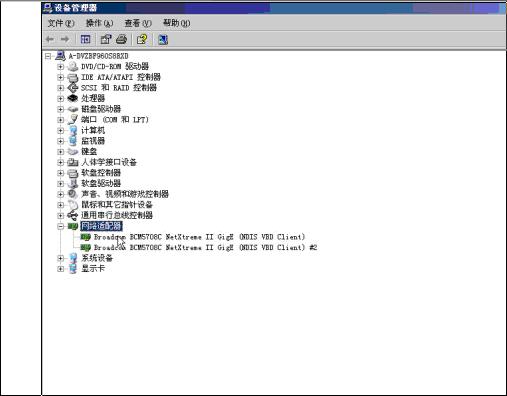Expand the DVD/CD-ROM 驱动器 node
The image size is (507, 396).
coord(60,67)
